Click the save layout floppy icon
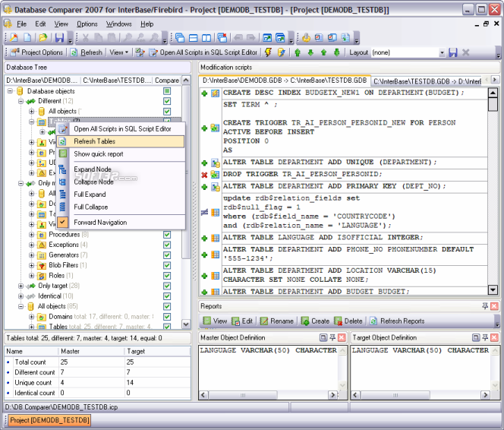 [x=453, y=52]
